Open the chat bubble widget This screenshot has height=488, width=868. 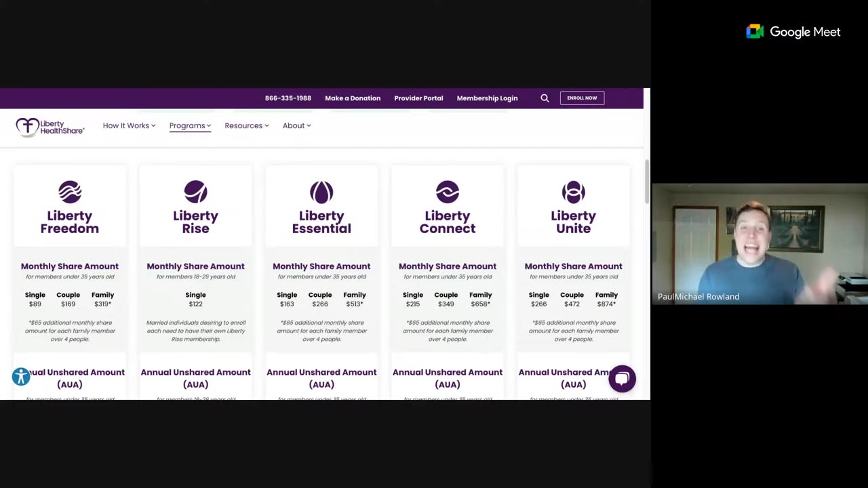pos(622,379)
